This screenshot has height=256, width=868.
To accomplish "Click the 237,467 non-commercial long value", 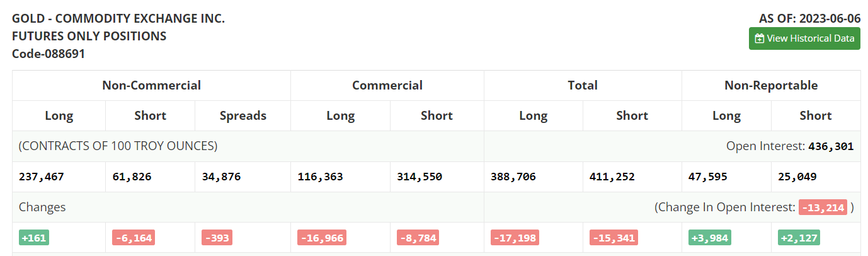I will (x=42, y=177).
